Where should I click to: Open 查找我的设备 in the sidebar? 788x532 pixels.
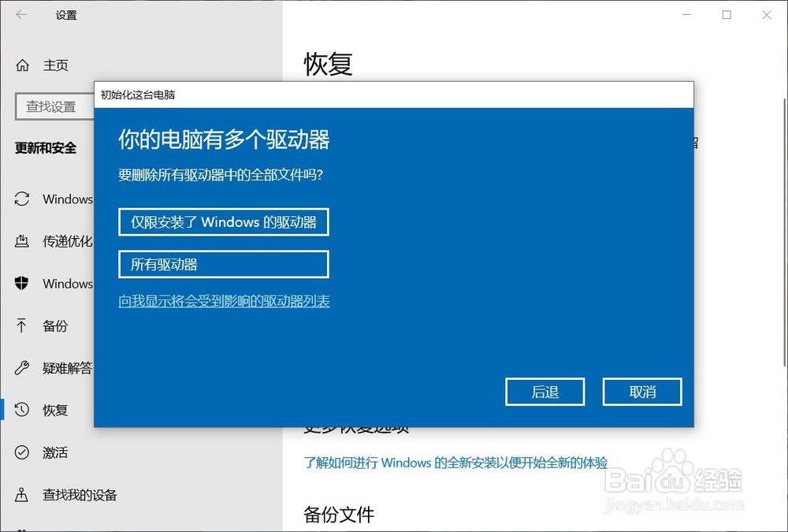(x=80, y=495)
